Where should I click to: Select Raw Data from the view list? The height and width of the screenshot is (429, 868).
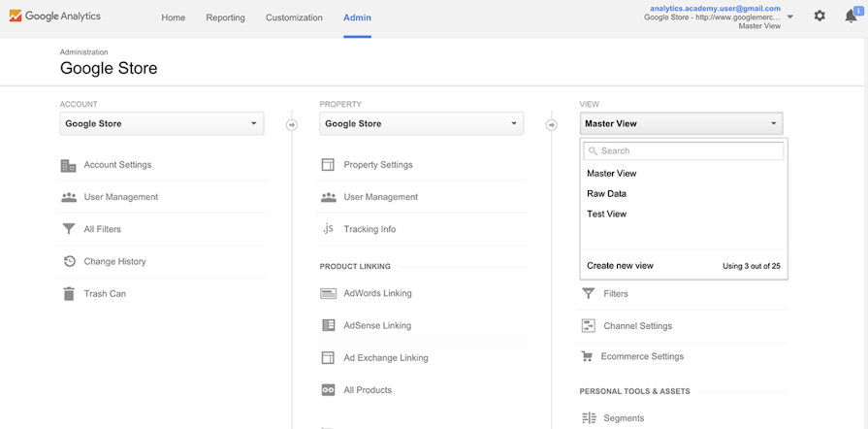(x=607, y=194)
